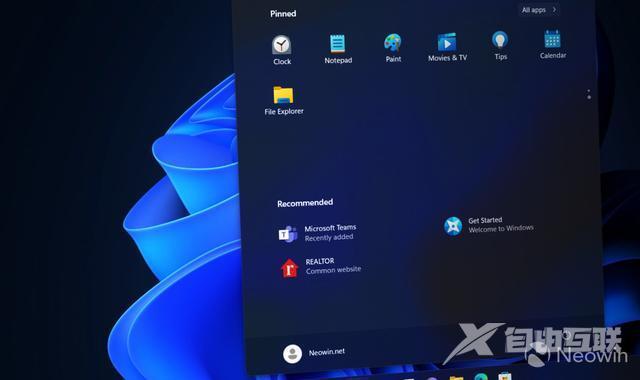Open the Clock app from Pinned
Screen dimensions: 640x380
point(282,50)
